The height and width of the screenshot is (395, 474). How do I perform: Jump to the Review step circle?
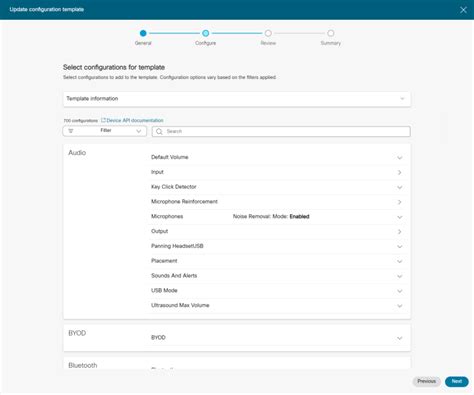(268, 33)
